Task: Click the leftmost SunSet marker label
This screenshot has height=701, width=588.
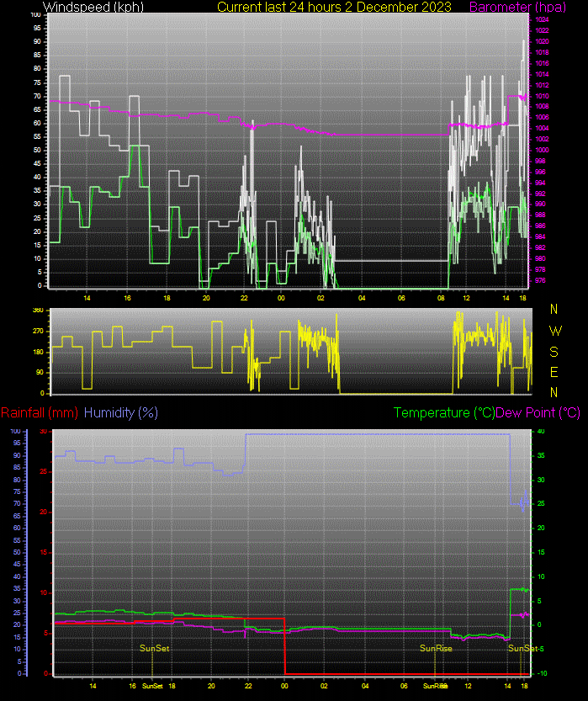Action: pos(154,648)
